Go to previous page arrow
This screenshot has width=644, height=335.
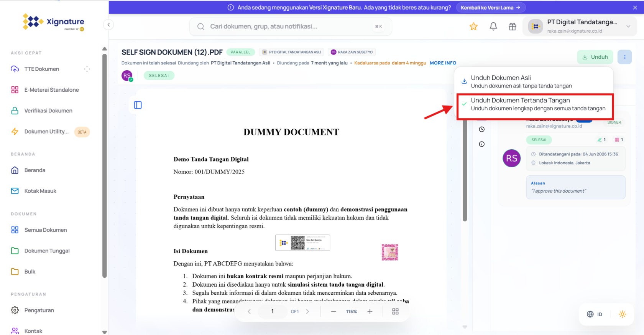(249, 312)
